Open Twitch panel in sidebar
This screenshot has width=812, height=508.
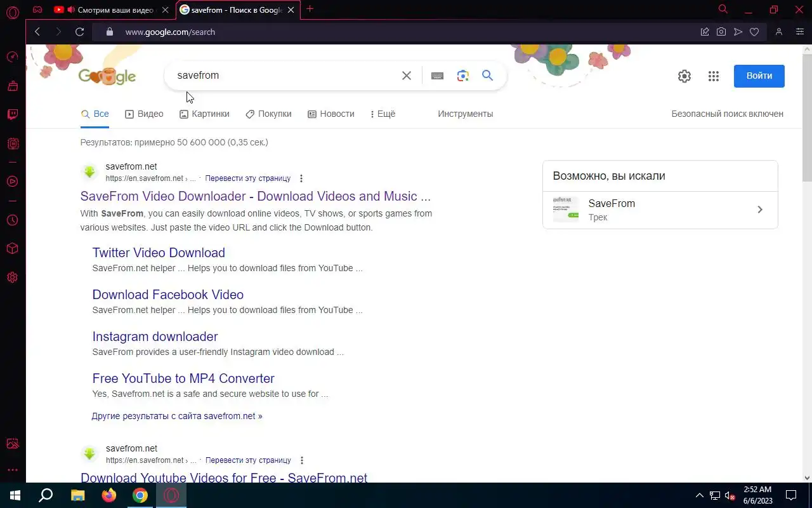click(x=13, y=115)
